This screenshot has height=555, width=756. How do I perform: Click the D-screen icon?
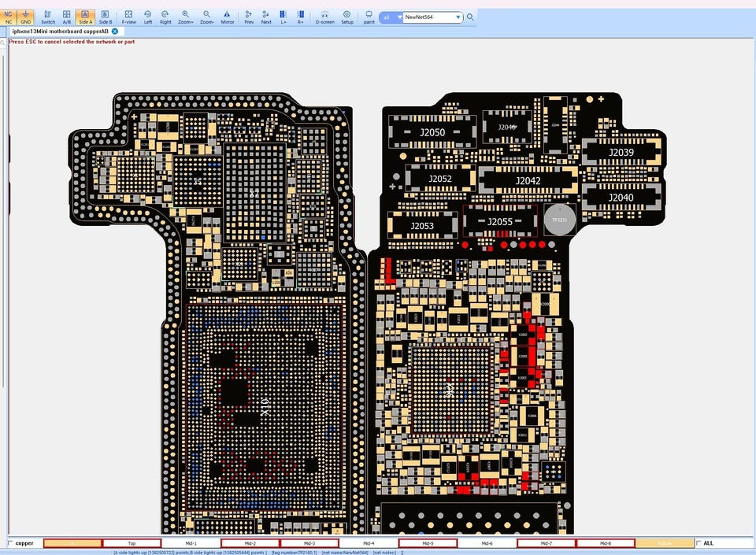[324, 17]
